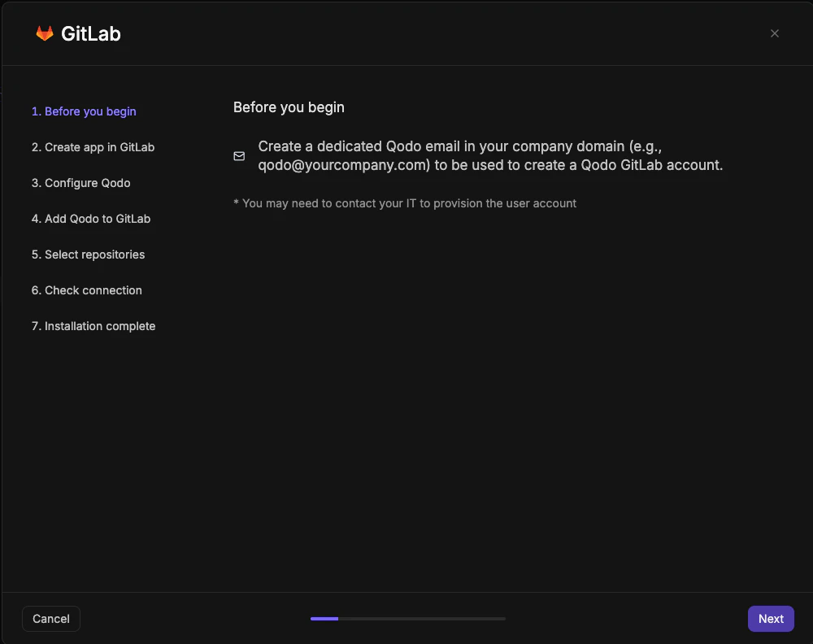Image resolution: width=813 pixels, height=644 pixels.
Task: Select step 5 Select repositories
Action: [x=88, y=255]
